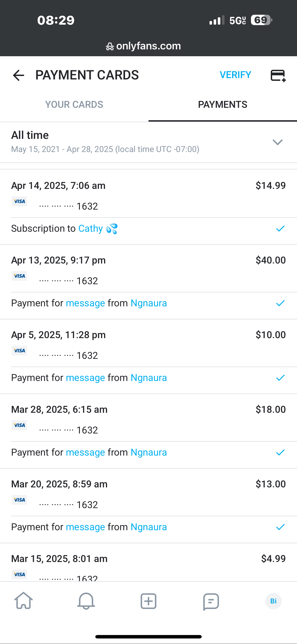Expand the All time date range dropdown
This screenshot has width=297, height=644.
pos(277,142)
